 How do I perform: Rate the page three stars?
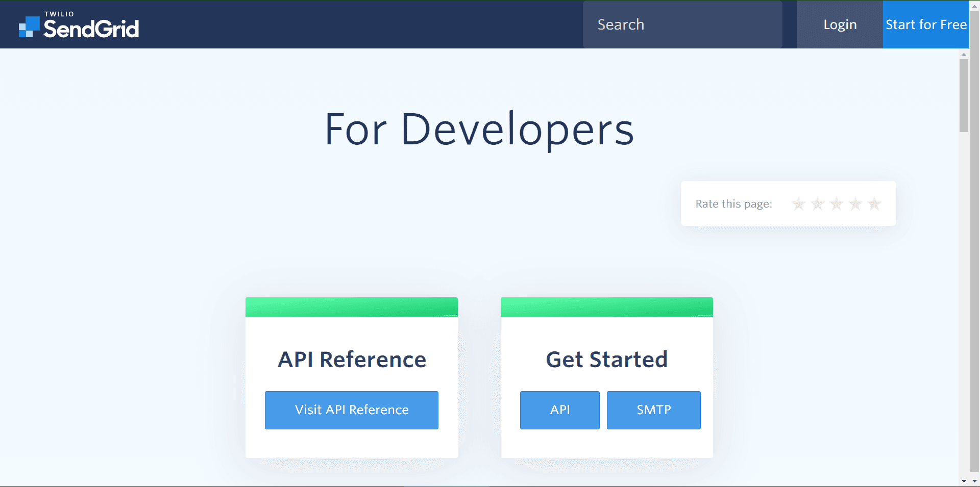pyautogui.click(x=836, y=203)
